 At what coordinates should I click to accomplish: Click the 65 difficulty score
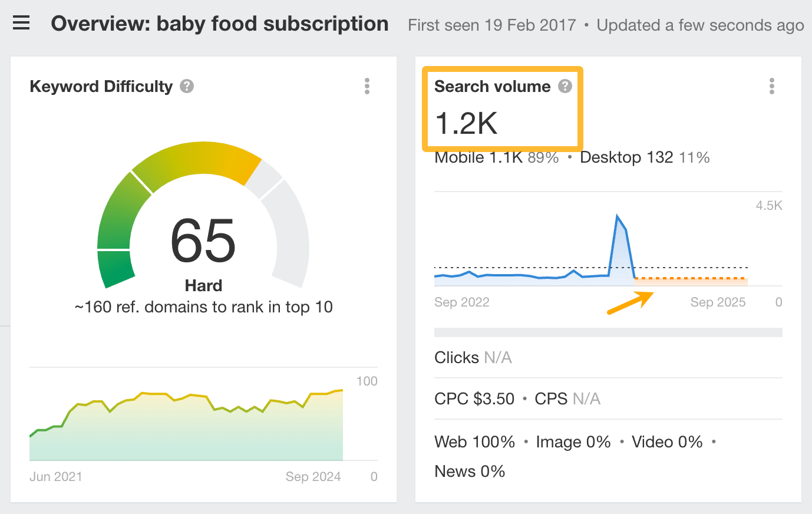[x=203, y=240]
